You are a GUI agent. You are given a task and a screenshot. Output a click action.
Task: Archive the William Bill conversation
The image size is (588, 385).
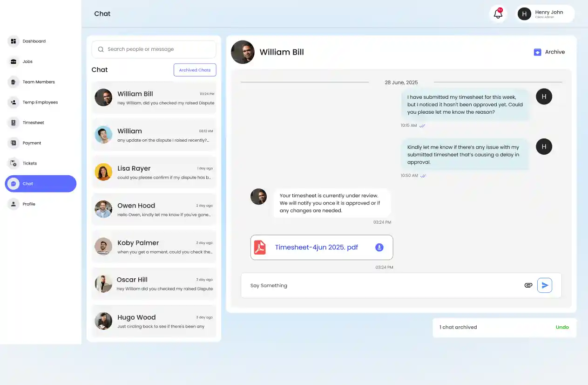549,52
